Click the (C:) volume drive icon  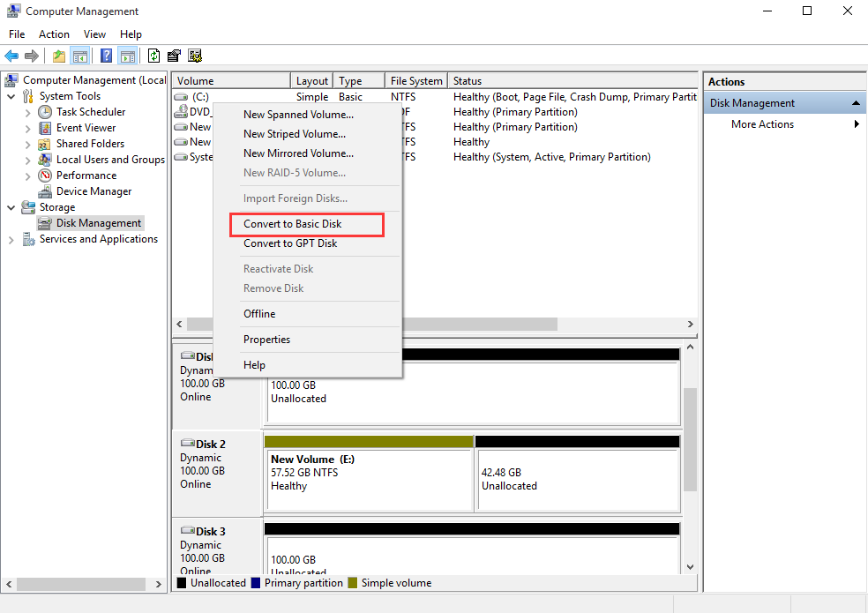click(181, 97)
